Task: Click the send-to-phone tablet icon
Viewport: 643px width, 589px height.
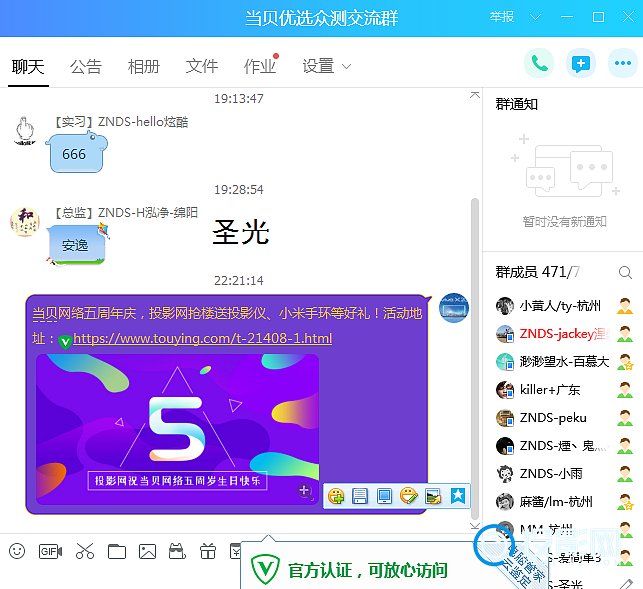Action: pos(384,496)
